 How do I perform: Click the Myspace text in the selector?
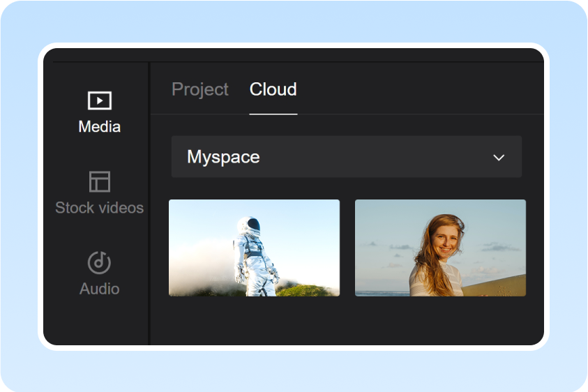(x=223, y=157)
